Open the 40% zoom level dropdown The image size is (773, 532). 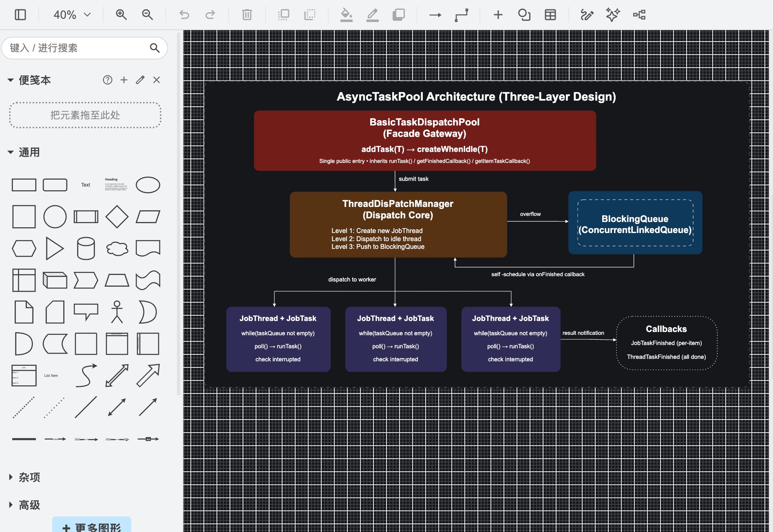click(72, 15)
